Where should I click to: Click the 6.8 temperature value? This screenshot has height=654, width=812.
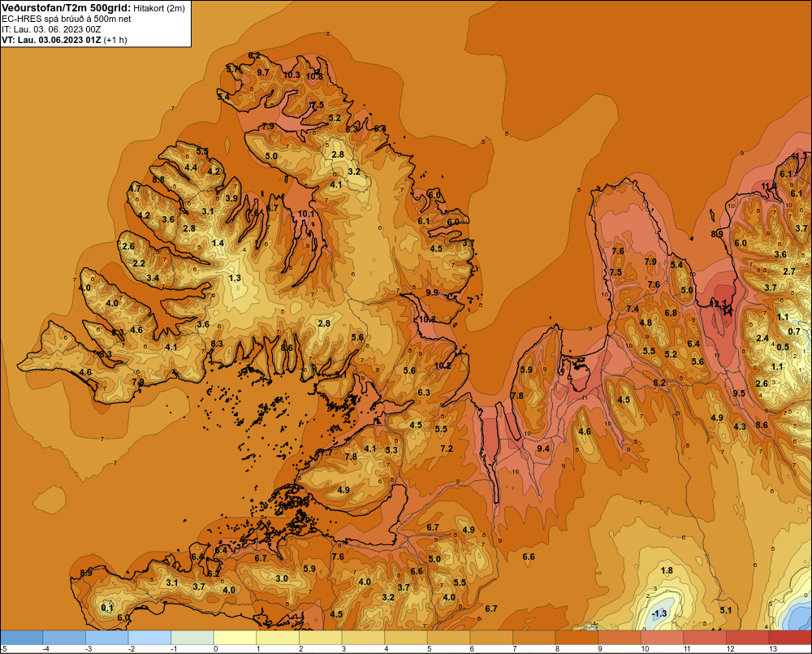[671, 313]
